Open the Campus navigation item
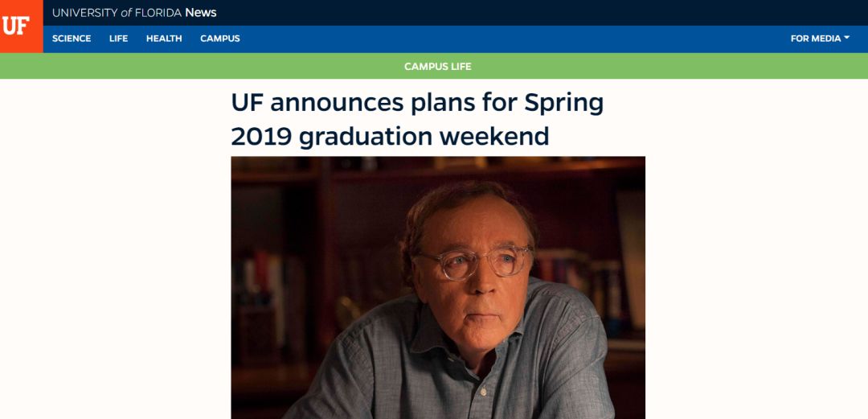The width and height of the screenshot is (868, 419). (219, 39)
